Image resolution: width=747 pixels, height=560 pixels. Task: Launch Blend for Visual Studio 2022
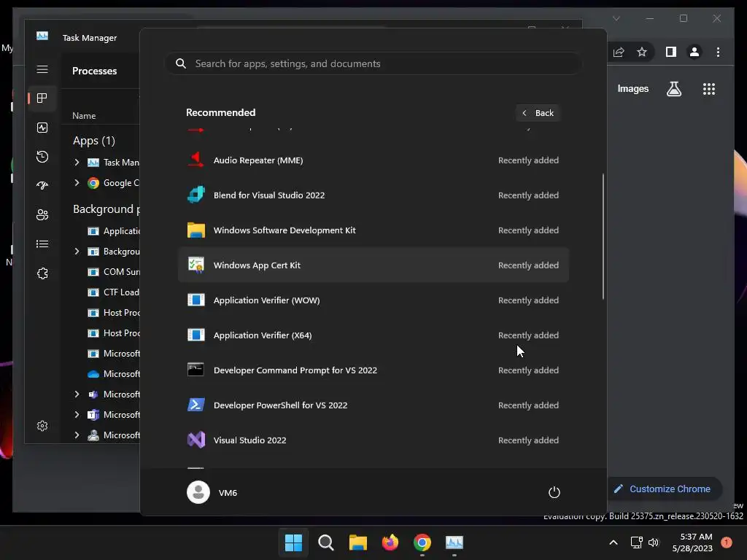click(x=373, y=195)
